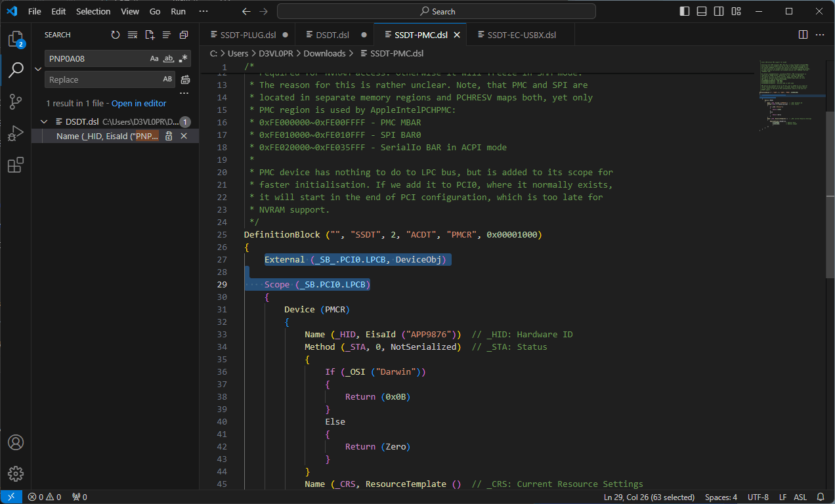The image size is (835, 504).
Task: Open the Run and Debug view
Action: 16,133
